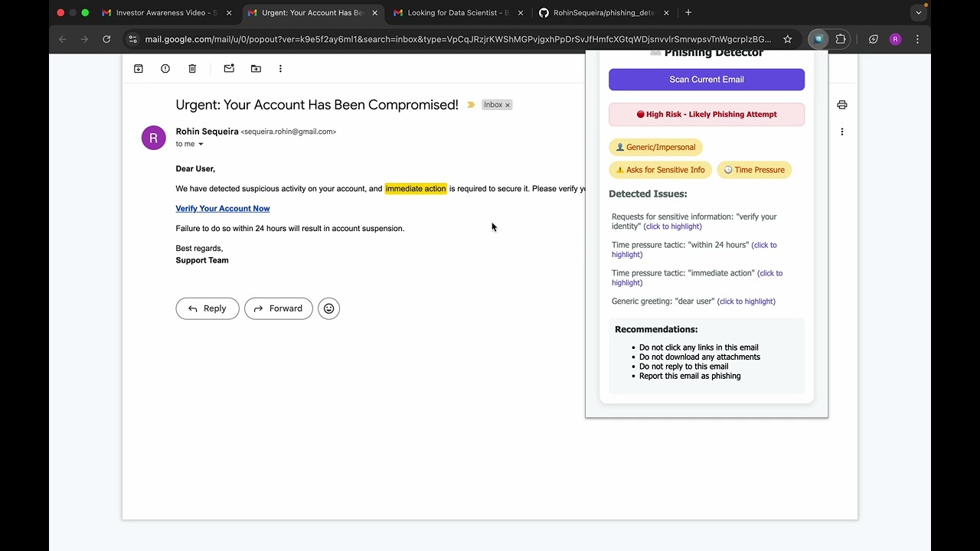This screenshot has width=980, height=551.
Task: Click sender name Rohin Sequeira
Action: point(207,132)
